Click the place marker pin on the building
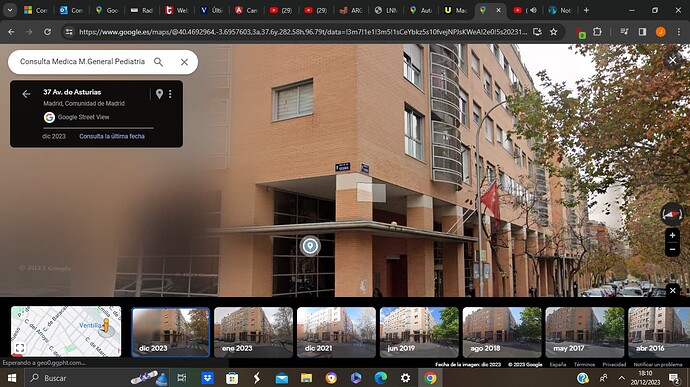The height and width of the screenshot is (387, 690). coord(310,246)
